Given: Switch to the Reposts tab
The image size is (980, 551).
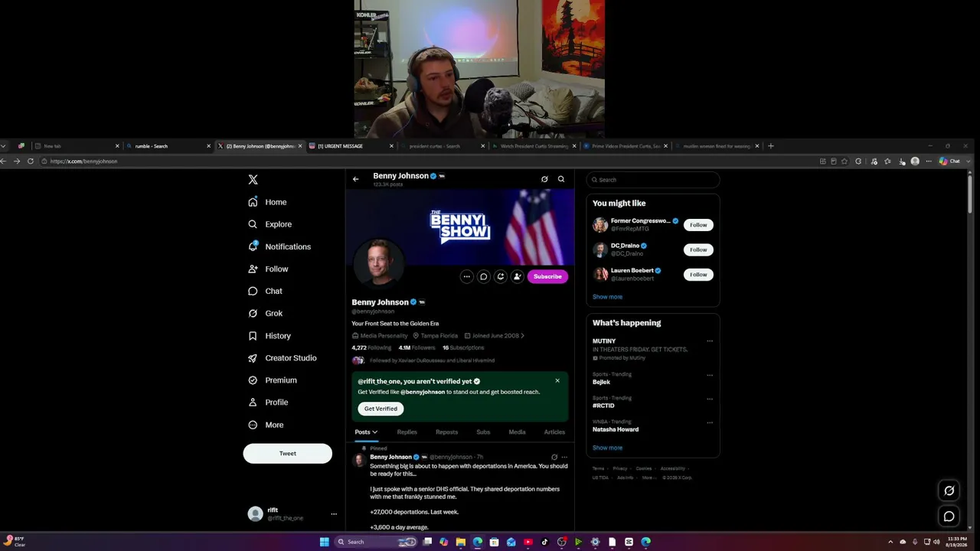Looking at the screenshot, I should point(446,432).
